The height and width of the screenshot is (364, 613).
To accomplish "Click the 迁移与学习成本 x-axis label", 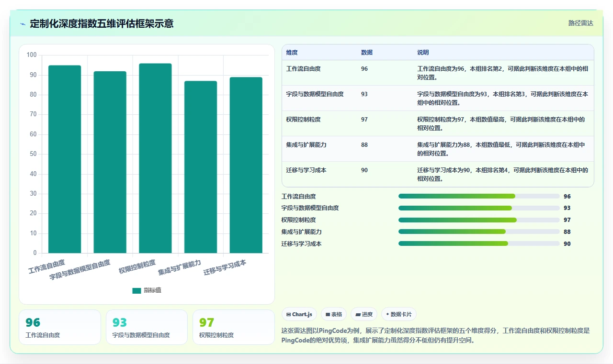I will coord(225,268).
